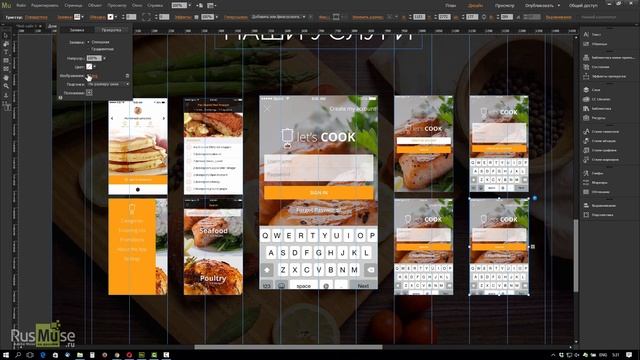Click the Stroke (Обводка) link in control bar
This screenshot has width=640, height=360.
pos(97,17)
